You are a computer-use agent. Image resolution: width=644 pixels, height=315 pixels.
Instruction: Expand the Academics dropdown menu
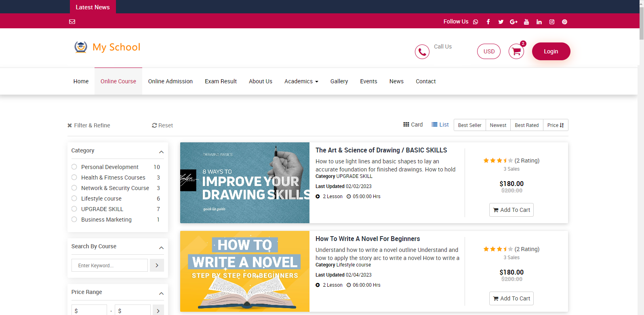pyautogui.click(x=301, y=81)
